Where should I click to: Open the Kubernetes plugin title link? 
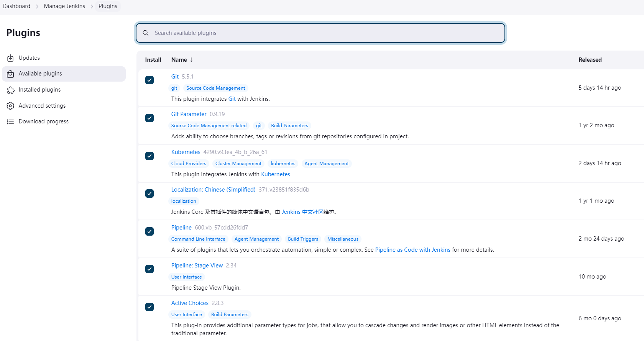point(186,152)
